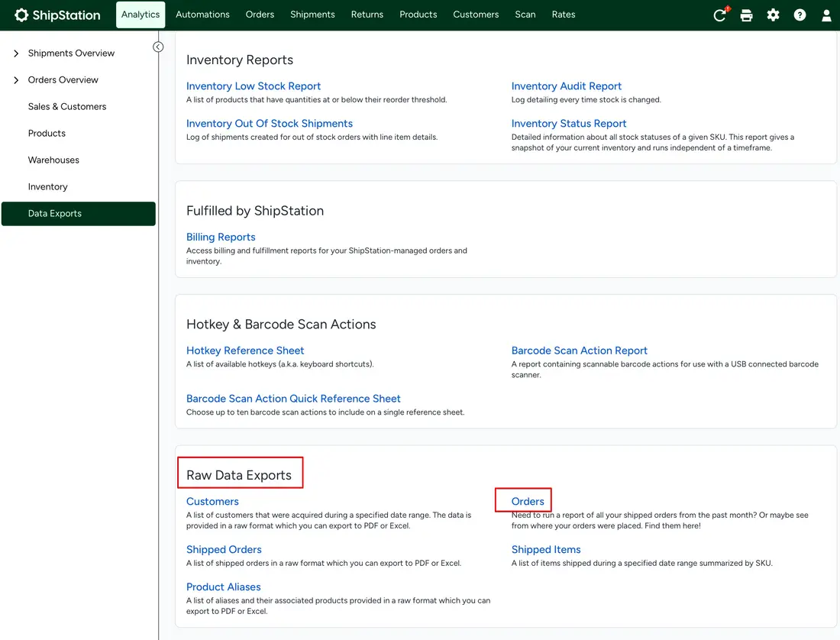
Task: Open the settings gear icon
Action: (x=773, y=15)
